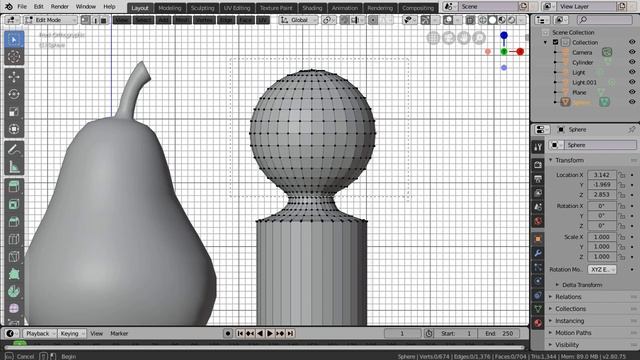This screenshot has height=360, width=640.
Task: Open the Edit Mode dropdown
Action: point(50,20)
